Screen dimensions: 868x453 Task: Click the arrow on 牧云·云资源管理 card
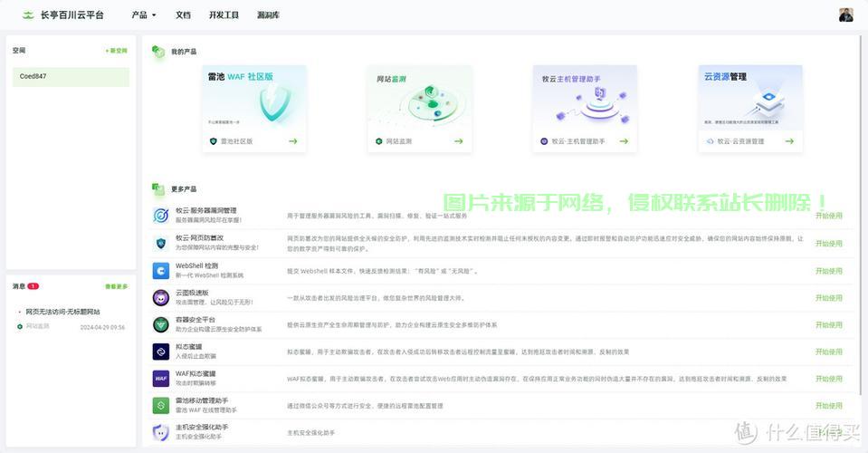789,141
